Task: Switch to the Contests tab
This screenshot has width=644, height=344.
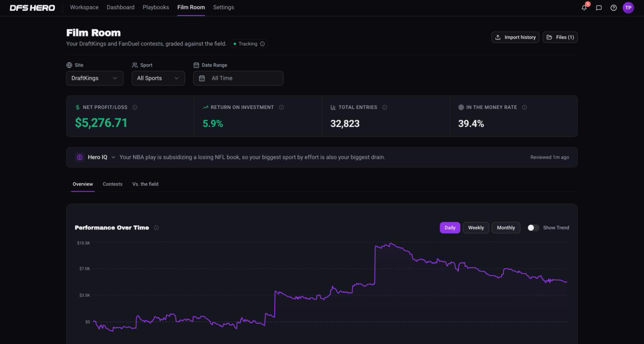Action: coord(112,184)
